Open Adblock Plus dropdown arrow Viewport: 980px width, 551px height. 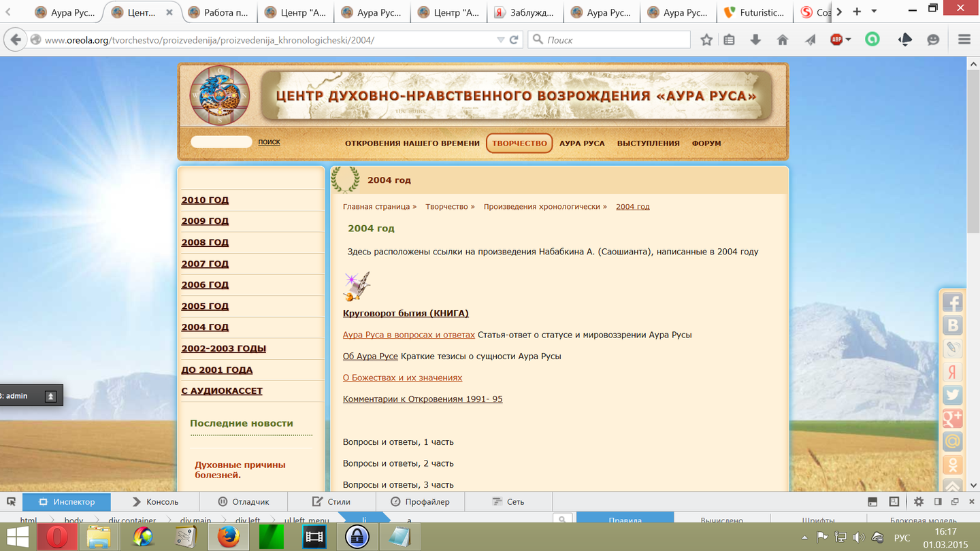(x=848, y=40)
